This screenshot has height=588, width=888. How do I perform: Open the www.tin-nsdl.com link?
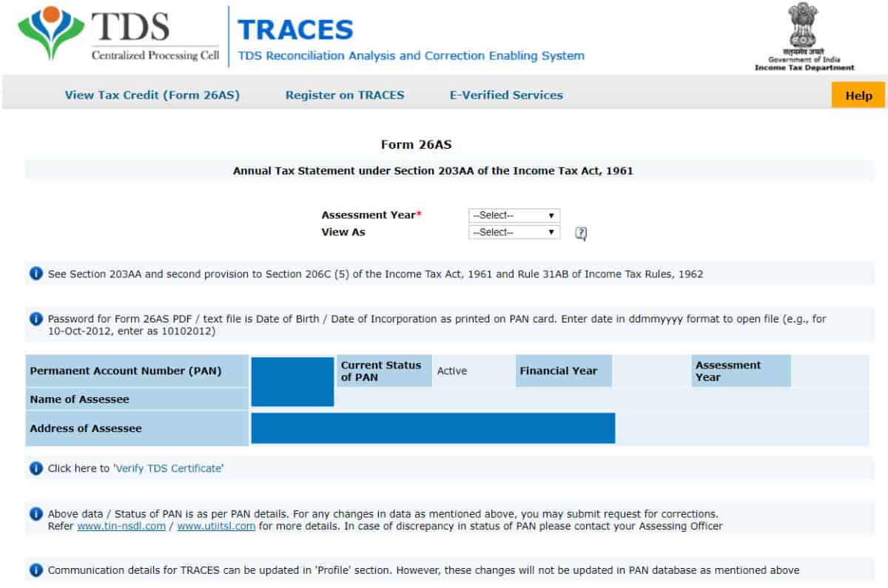click(x=121, y=527)
